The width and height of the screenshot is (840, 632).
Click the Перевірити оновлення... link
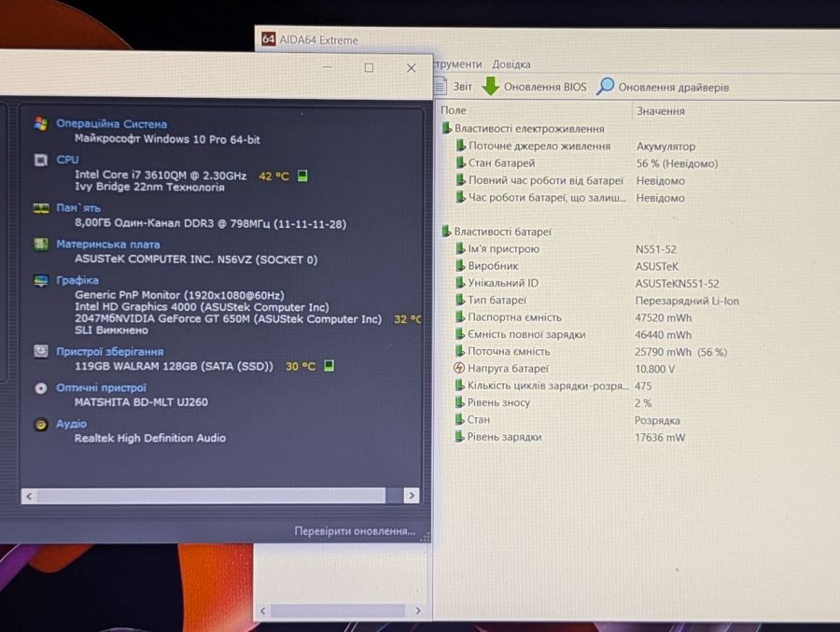[355, 531]
